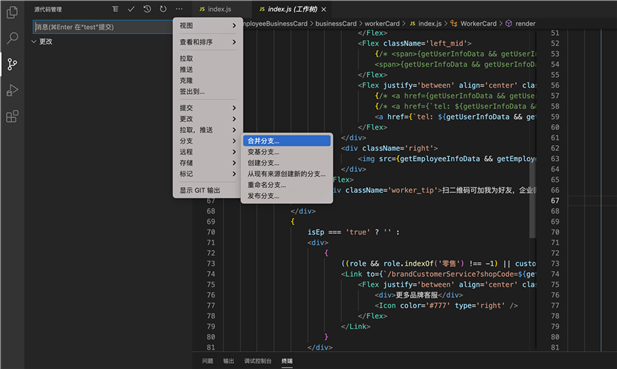Click the 源代码管理 panel title
This screenshot has width=617, height=369.
click(x=48, y=9)
